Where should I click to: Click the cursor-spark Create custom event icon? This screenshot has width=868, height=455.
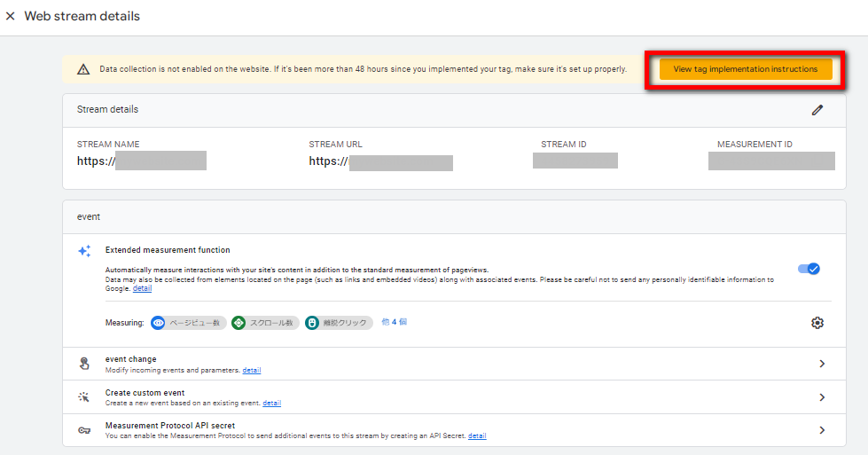click(x=84, y=397)
